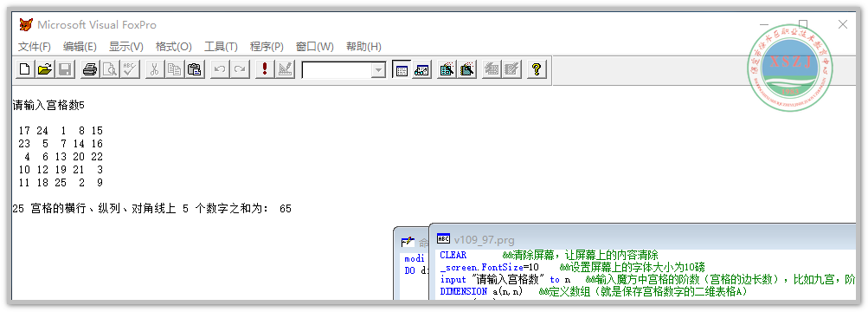The height and width of the screenshot is (312, 868).
Task: Click the database combo box field
Action: [344, 70]
